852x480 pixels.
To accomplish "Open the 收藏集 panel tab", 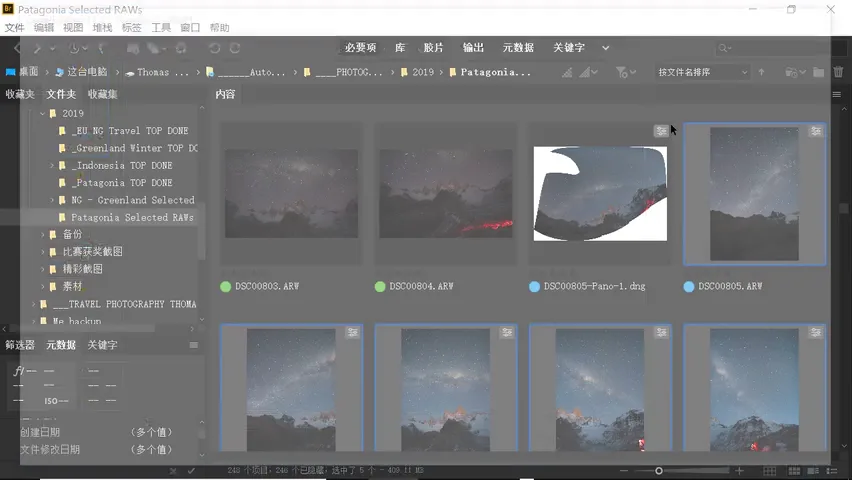I will click(103, 95).
